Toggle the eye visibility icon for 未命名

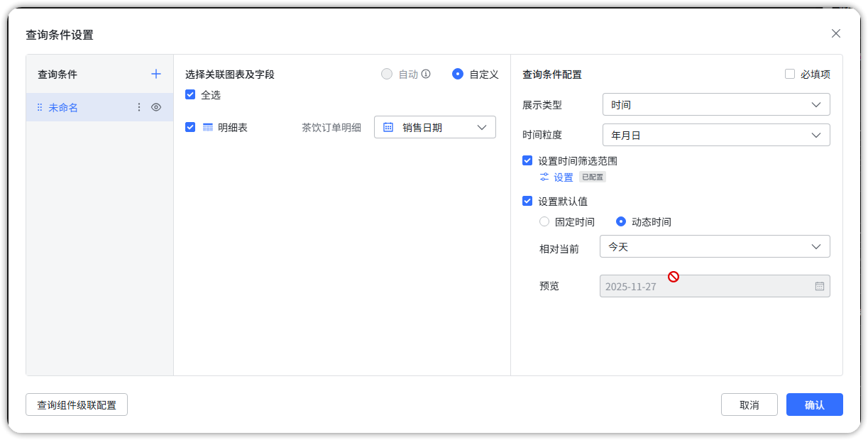point(156,107)
